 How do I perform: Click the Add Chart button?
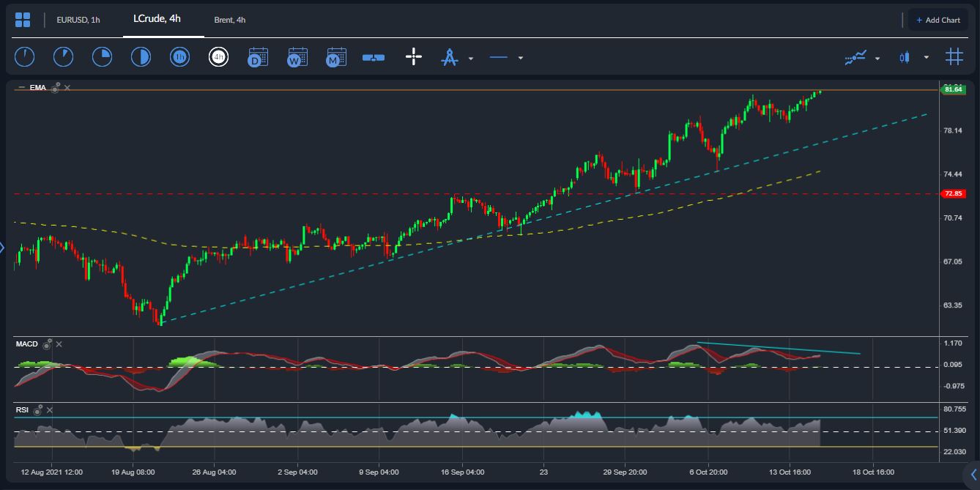click(x=938, y=20)
